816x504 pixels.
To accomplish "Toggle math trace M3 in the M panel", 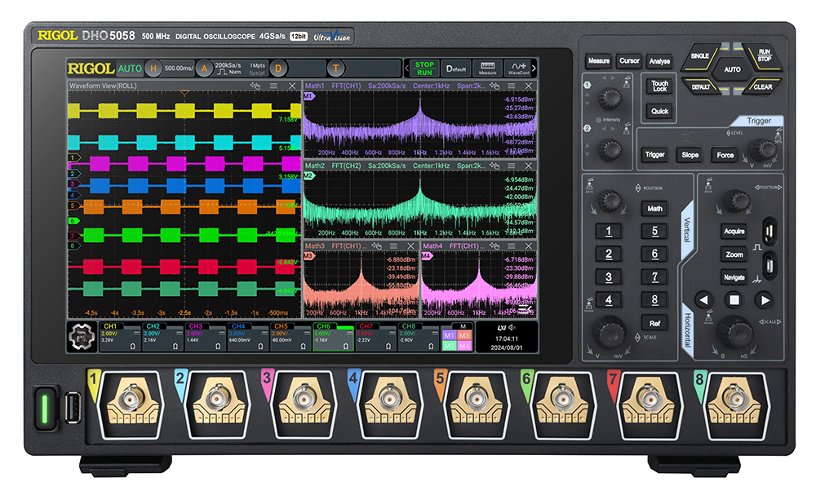I will [x=464, y=335].
